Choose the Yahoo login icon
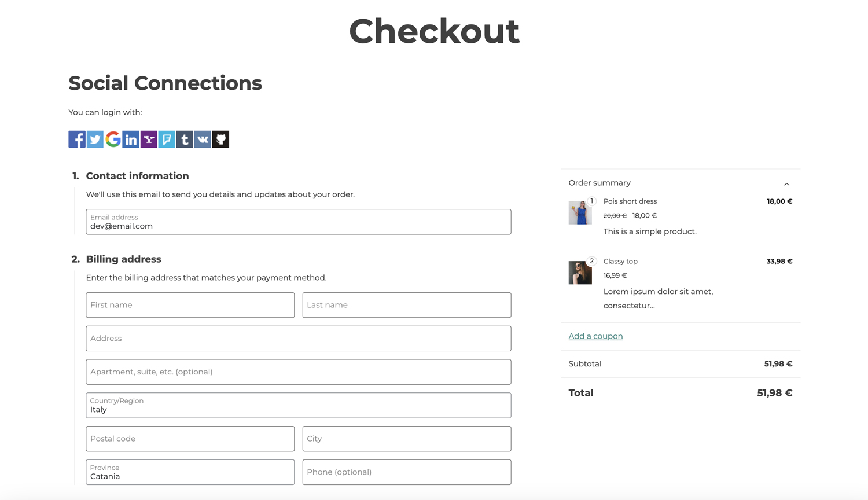 (149, 139)
